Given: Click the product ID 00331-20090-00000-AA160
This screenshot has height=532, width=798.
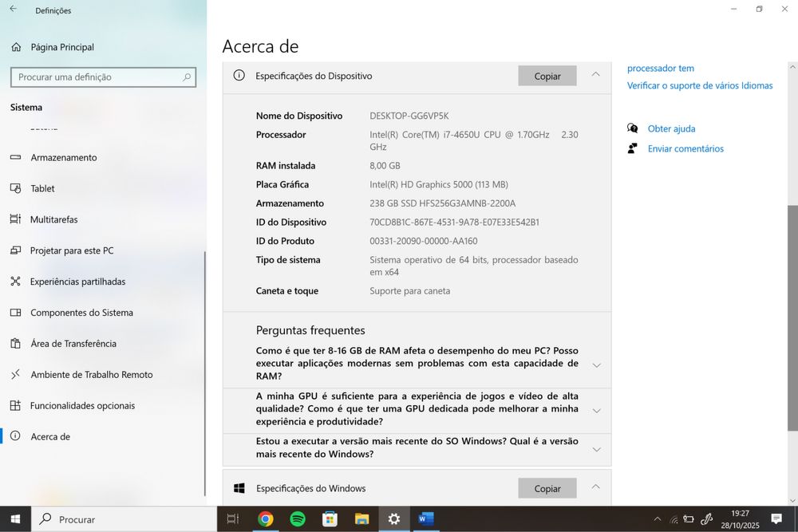Looking at the screenshot, I should pos(424,241).
